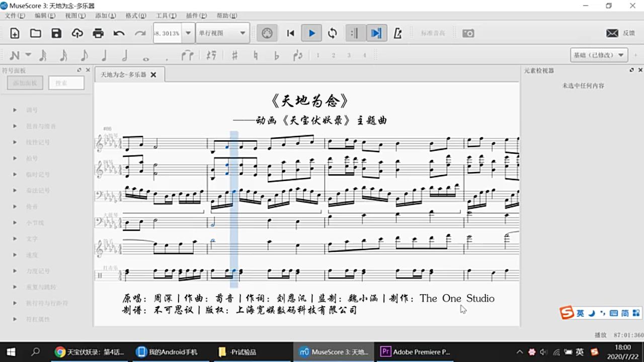Select the rest input icon
Image resolution: width=644 pixels, height=362 pixels.
coord(211,55)
